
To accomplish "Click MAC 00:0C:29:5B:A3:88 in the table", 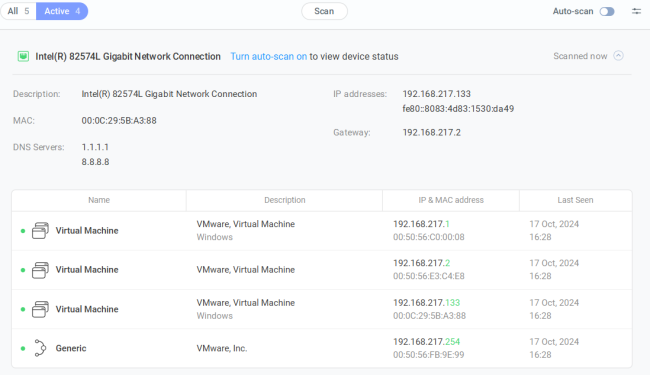I will point(429,316).
